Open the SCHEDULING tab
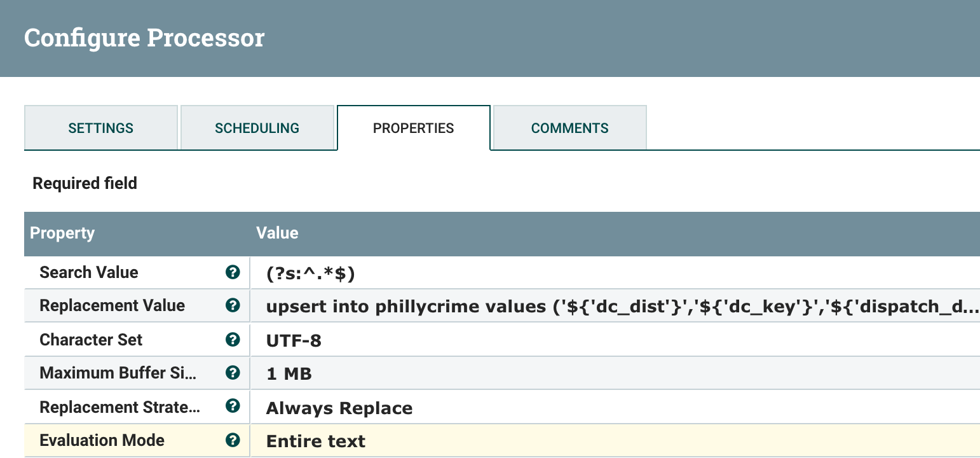 click(x=257, y=127)
